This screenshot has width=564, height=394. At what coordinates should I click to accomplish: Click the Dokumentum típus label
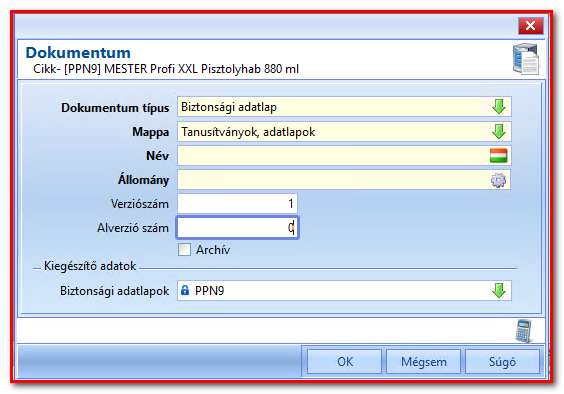(115, 108)
